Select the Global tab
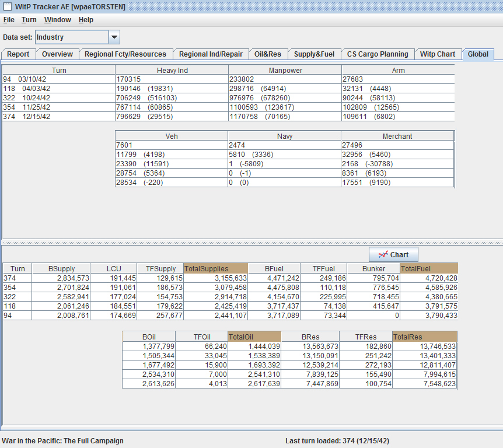 (x=478, y=54)
